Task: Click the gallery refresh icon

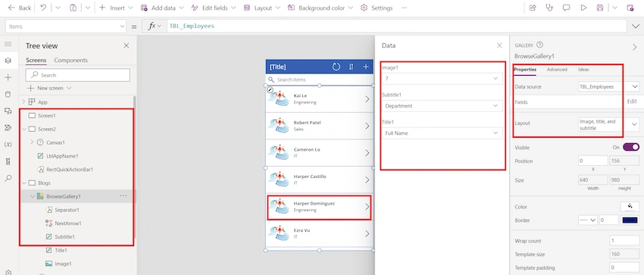Action: (x=336, y=67)
